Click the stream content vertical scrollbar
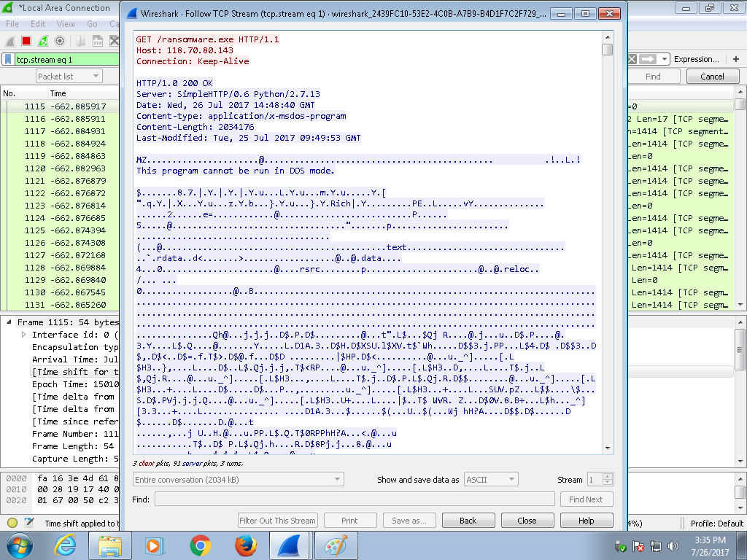Image resolution: width=747 pixels, height=560 pixels. (607, 248)
